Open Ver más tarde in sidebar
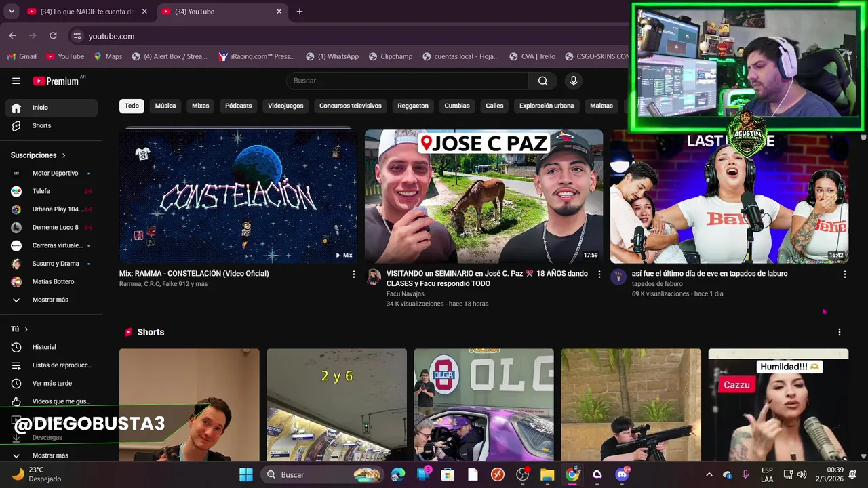 pyautogui.click(x=52, y=383)
